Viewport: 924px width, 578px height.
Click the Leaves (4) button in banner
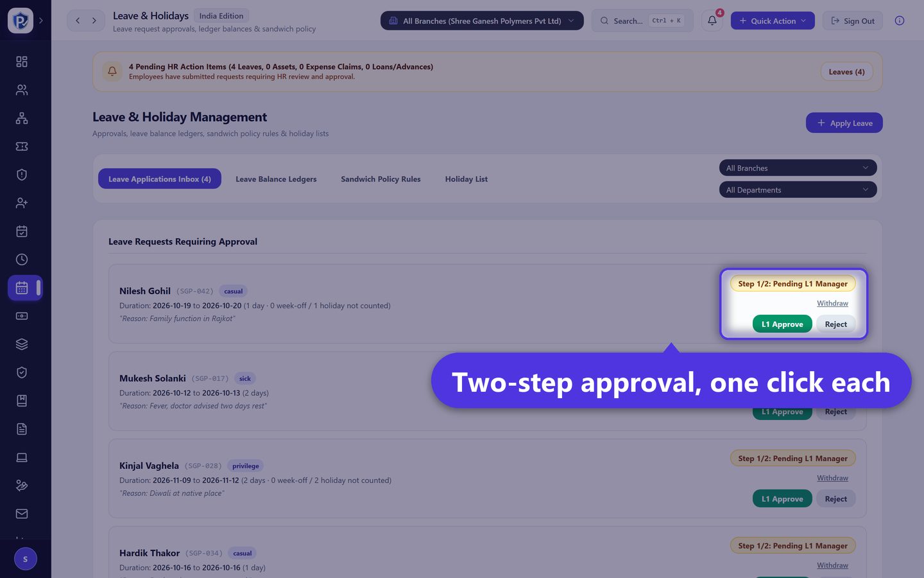(x=846, y=71)
